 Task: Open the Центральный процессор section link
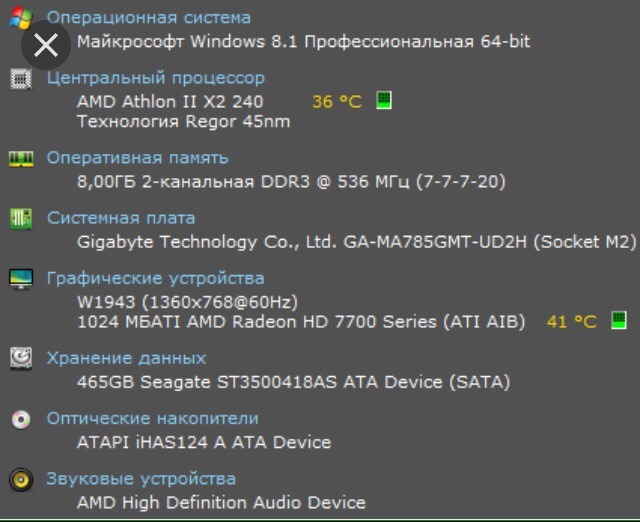tap(156, 77)
